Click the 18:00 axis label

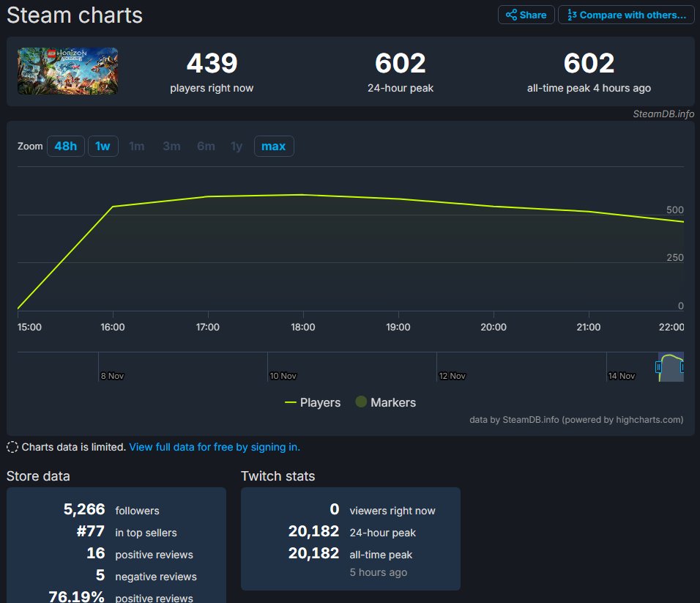point(303,327)
